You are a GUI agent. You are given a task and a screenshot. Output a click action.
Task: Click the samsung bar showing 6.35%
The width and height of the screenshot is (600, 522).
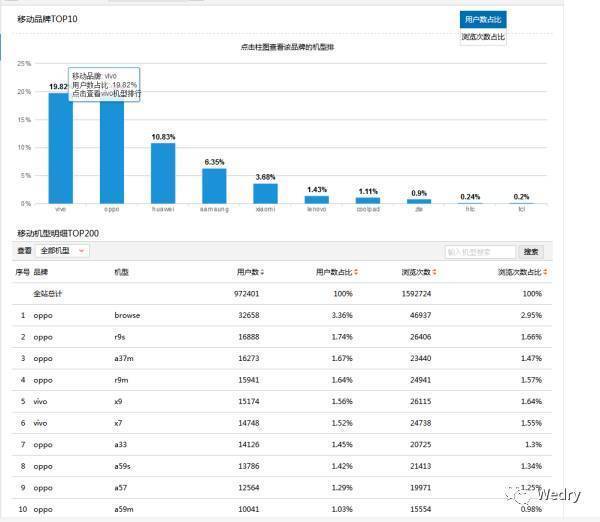214,186
